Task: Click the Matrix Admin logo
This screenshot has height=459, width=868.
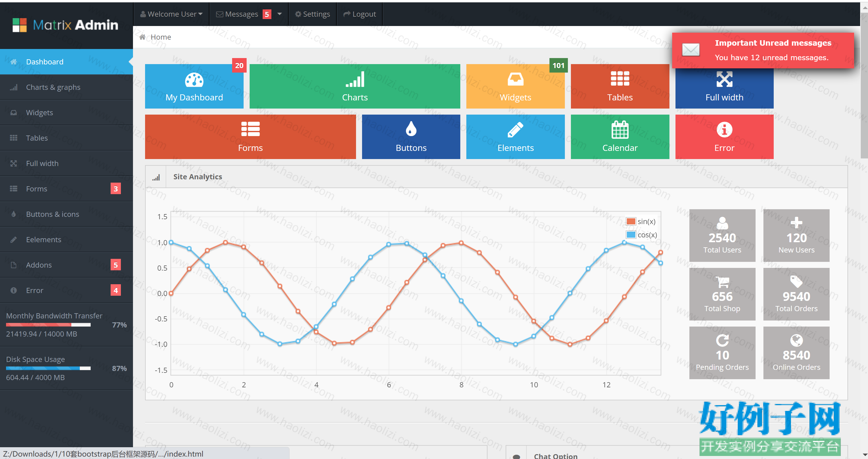Action: (x=65, y=25)
